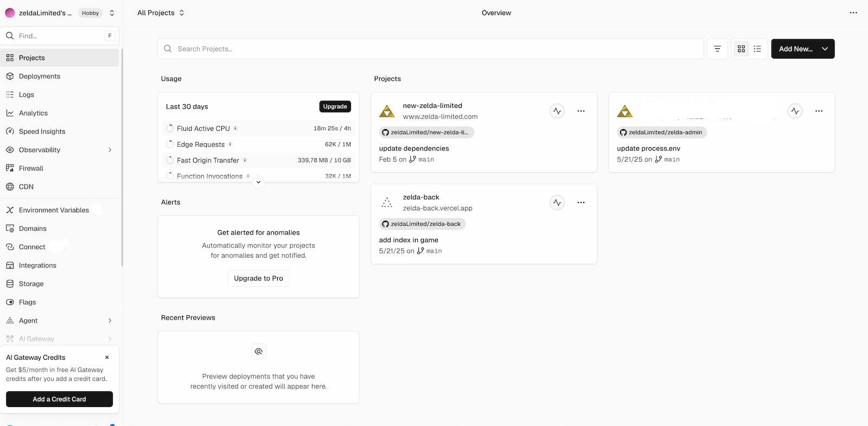Click the Find search field

click(x=60, y=36)
